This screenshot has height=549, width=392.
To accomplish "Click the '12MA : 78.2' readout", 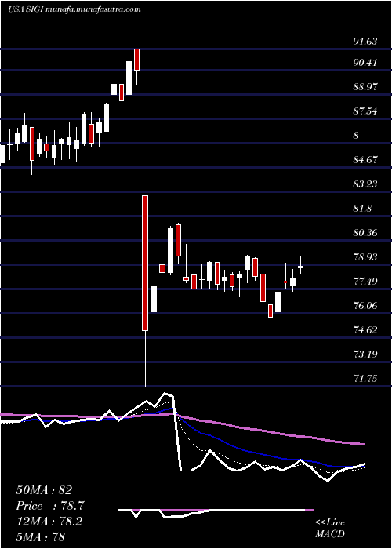I will [49, 522].
